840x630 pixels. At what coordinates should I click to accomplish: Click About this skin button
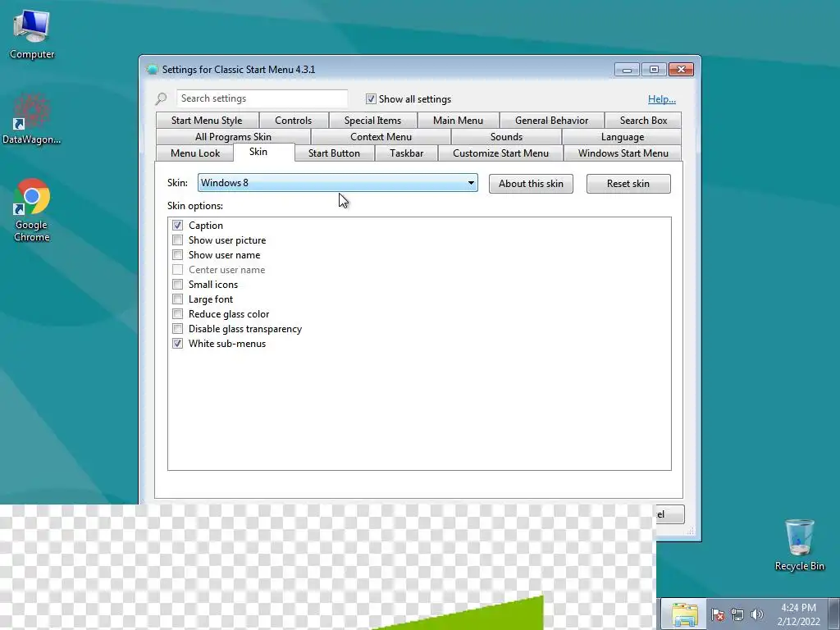point(531,184)
